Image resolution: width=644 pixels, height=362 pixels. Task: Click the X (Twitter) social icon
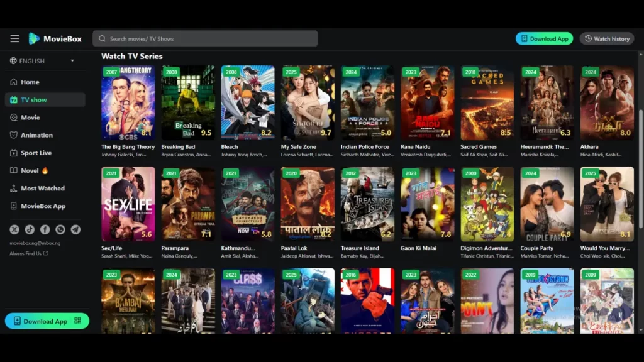(14, 229)
